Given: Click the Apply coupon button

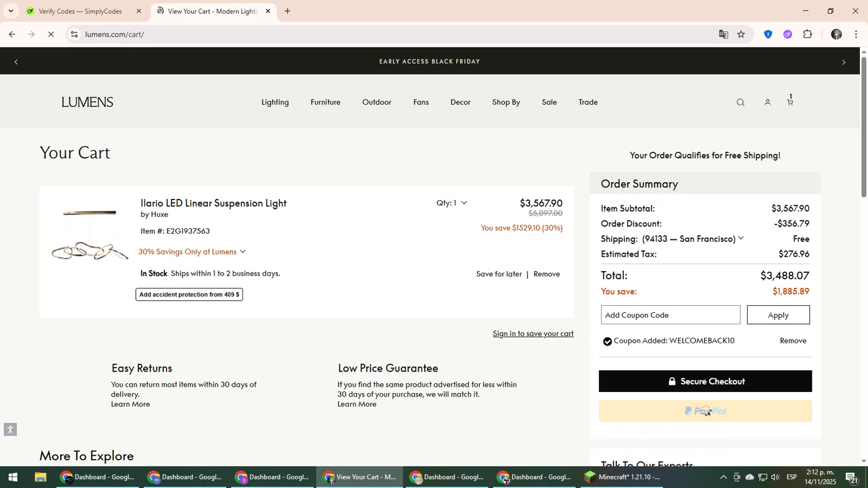Looking at the screenshot, I should coord(778,315).
